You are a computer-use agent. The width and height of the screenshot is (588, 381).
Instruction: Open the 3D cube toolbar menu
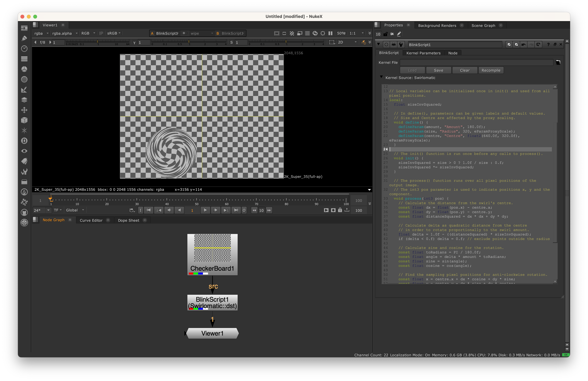point(24,120)
